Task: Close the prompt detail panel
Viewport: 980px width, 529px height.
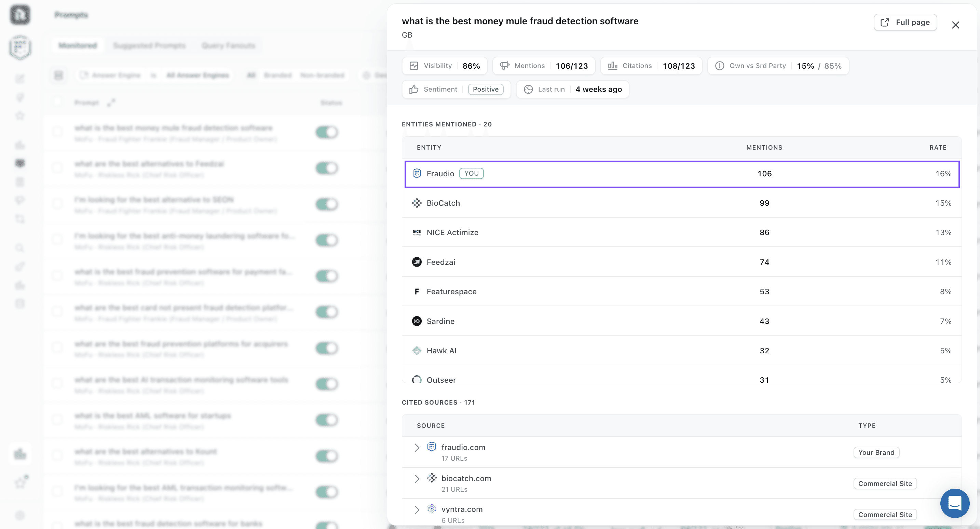Action: coord(955,25)
